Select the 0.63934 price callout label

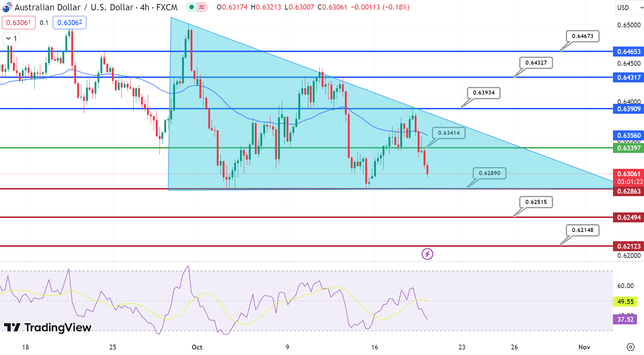pos(483,93)
